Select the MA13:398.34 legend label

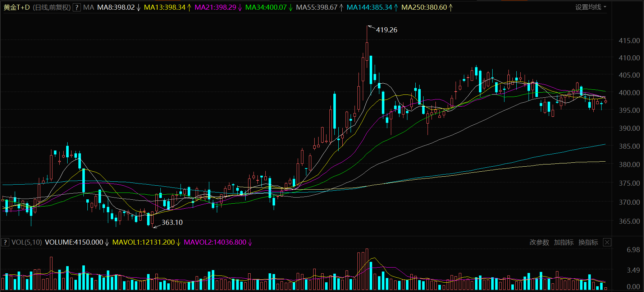[165, 8]
